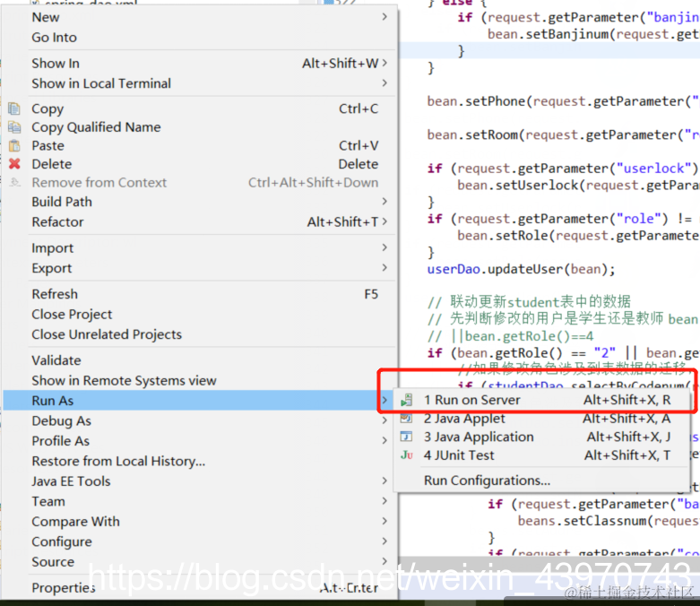The image size is (700, 606).
Task: Click the bean.setUserlock code line
Action: 578,186
